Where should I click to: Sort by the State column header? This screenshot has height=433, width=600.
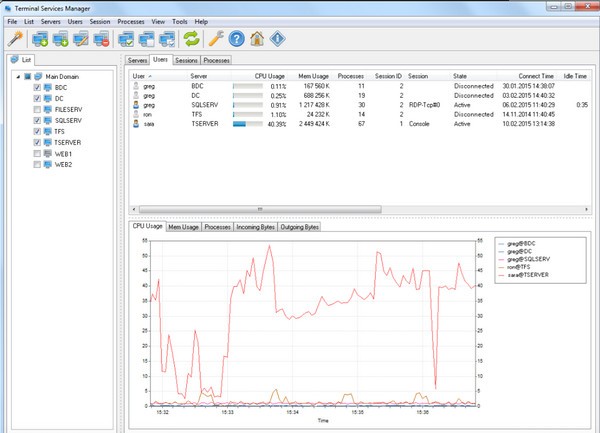point(474,76)
